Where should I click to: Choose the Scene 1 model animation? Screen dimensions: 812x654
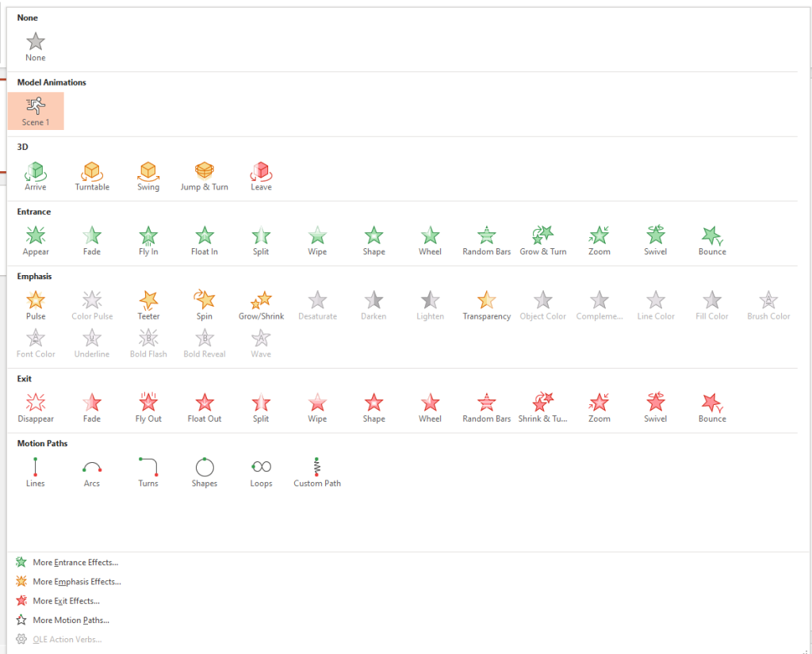point(36,110)
